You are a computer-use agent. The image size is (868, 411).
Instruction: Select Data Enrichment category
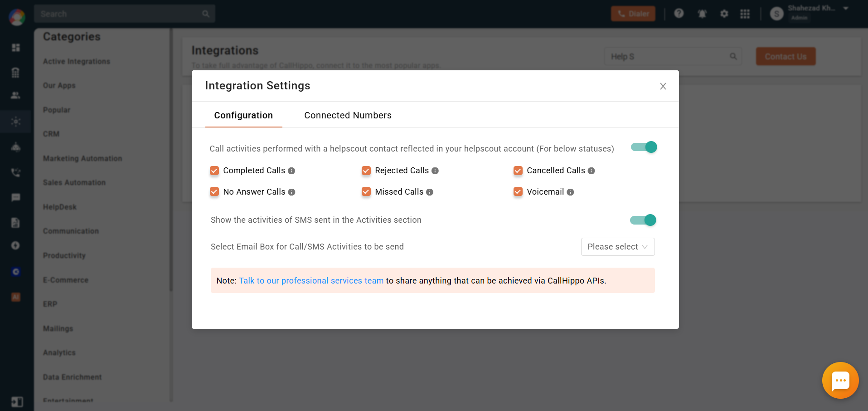(x=73, y=377)
